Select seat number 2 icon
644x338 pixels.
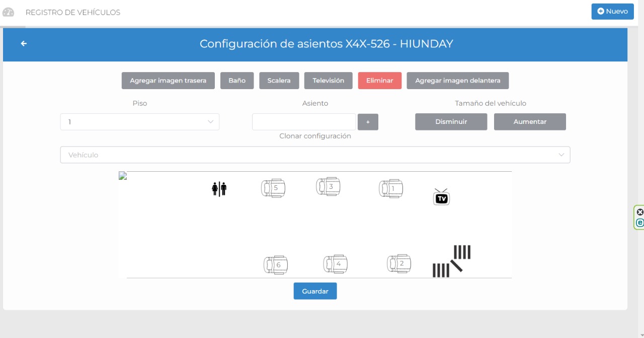click(x=399, y=263)
